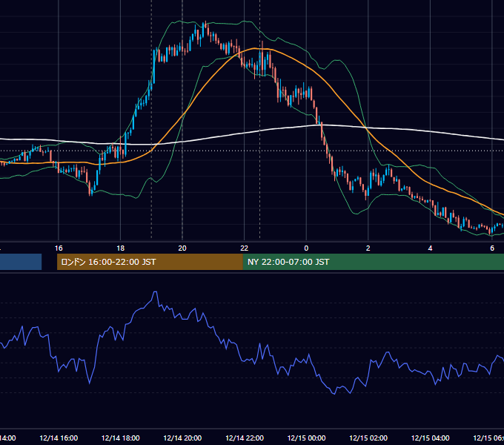This screenshot has width=504, height=445.
Task: Click the 12/15 00:00 date label
Action: (306, 438)
